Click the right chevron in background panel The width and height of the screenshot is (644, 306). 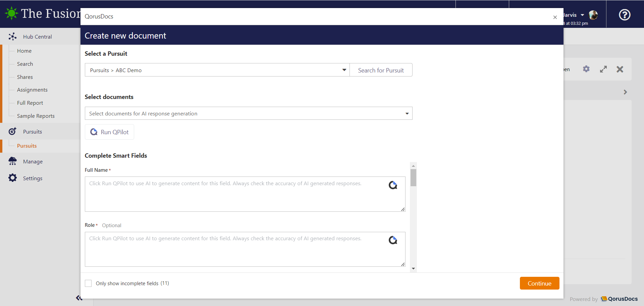pos(625,92)
